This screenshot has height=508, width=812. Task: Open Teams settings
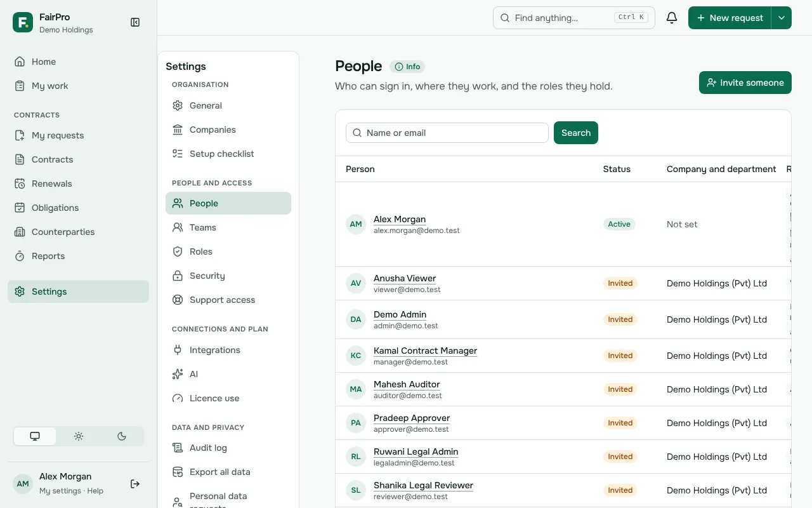click(x=228, y=227)
